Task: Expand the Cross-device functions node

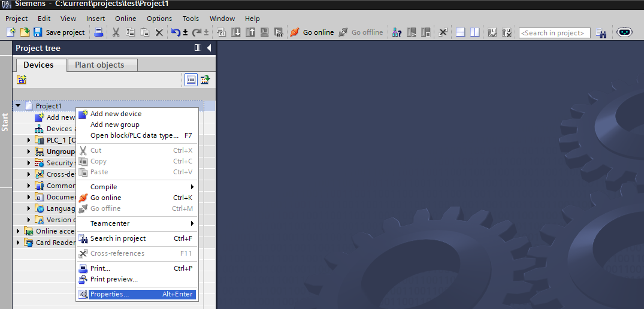Action: point(29,174)
